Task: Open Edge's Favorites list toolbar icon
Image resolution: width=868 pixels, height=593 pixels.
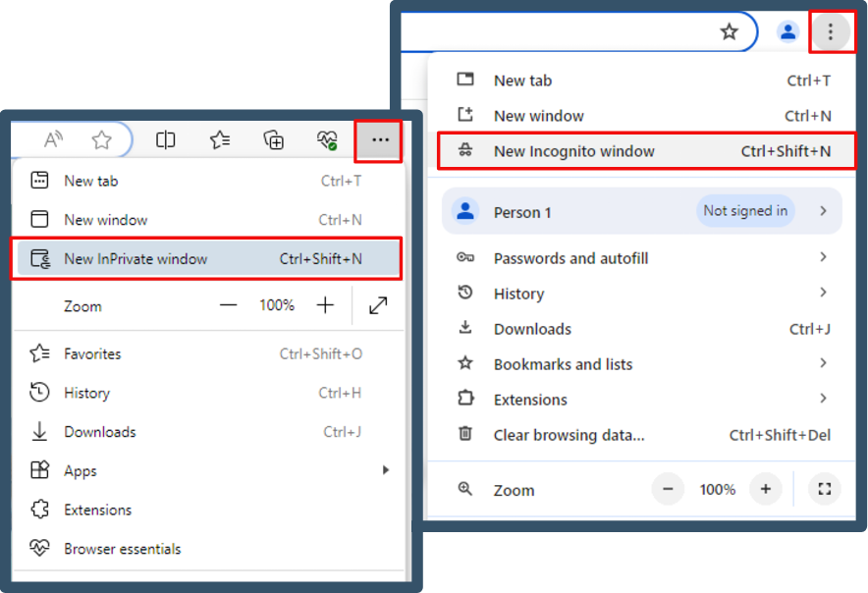Action: (220, 140)
